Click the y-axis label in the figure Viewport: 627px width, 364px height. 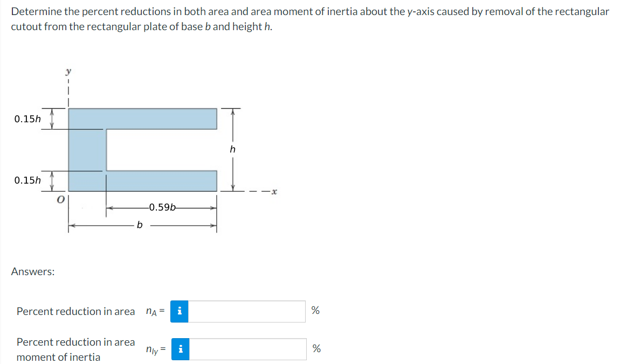(x=67, y=70)
